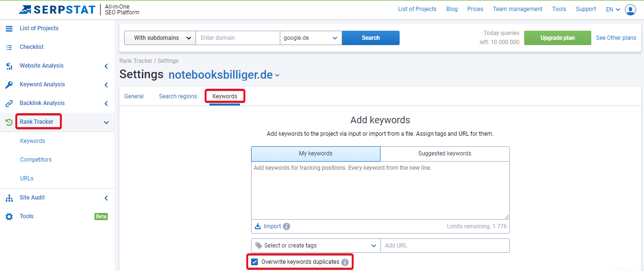Expand Keyword Analysis chevron

(x=106, y=85)
